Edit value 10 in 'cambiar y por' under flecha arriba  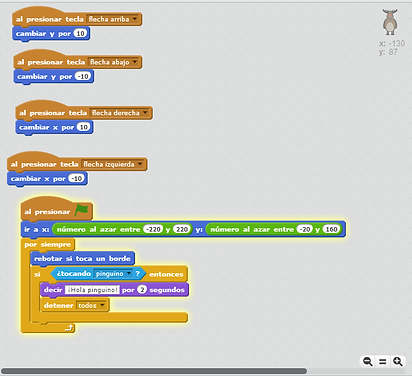[x=80, y=33]
